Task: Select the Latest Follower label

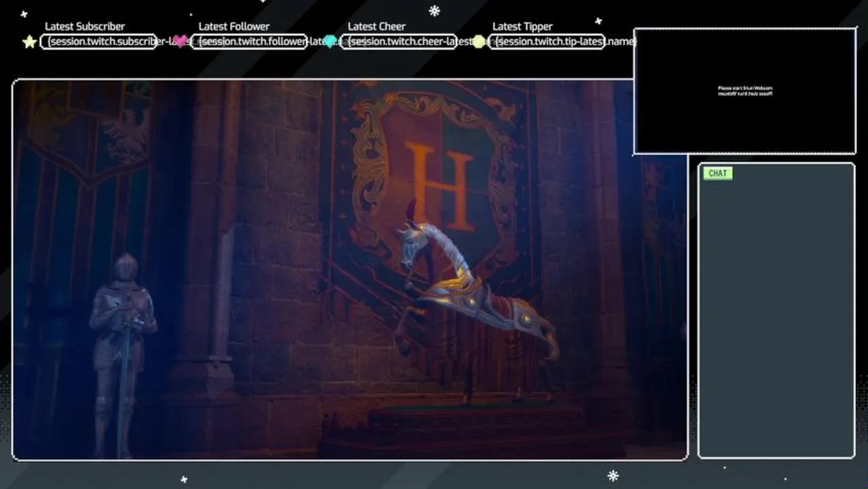Action: (x=234, y=26)
